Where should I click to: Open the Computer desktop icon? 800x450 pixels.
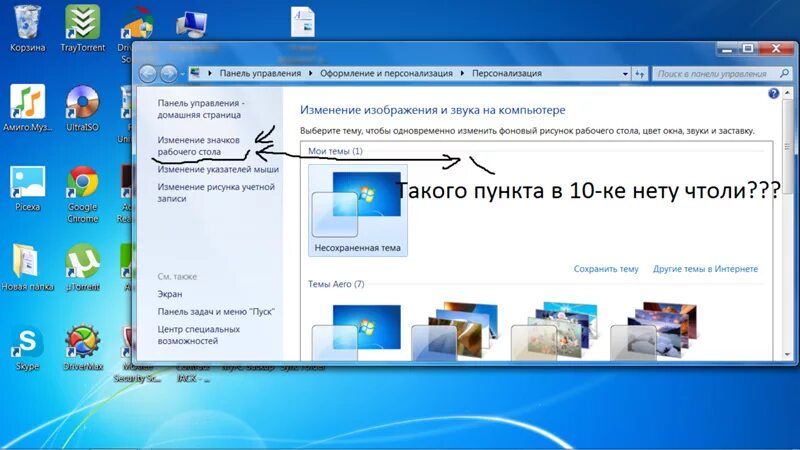coord(191,23)
